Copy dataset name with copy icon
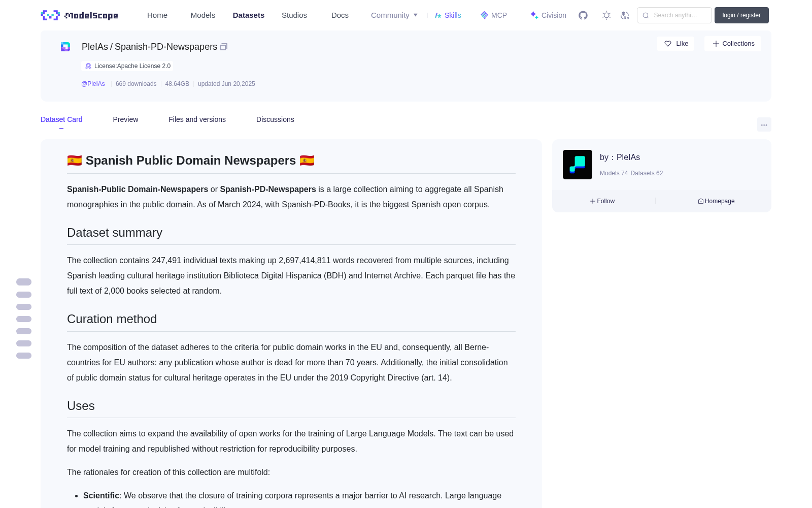Image resolution: width=812 pixels, height=508 pixels. pos(224,47)
